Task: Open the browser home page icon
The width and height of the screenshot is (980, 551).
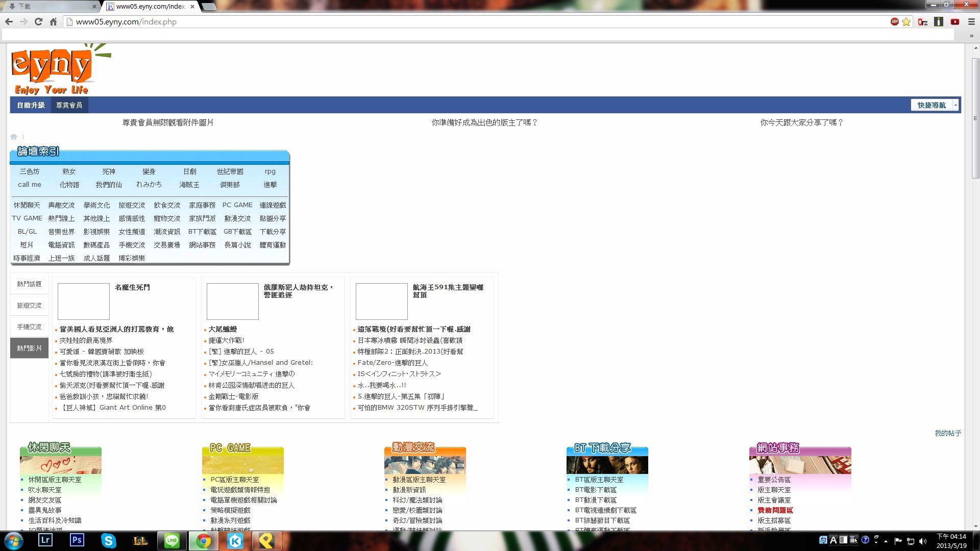Action: (53, 21)
